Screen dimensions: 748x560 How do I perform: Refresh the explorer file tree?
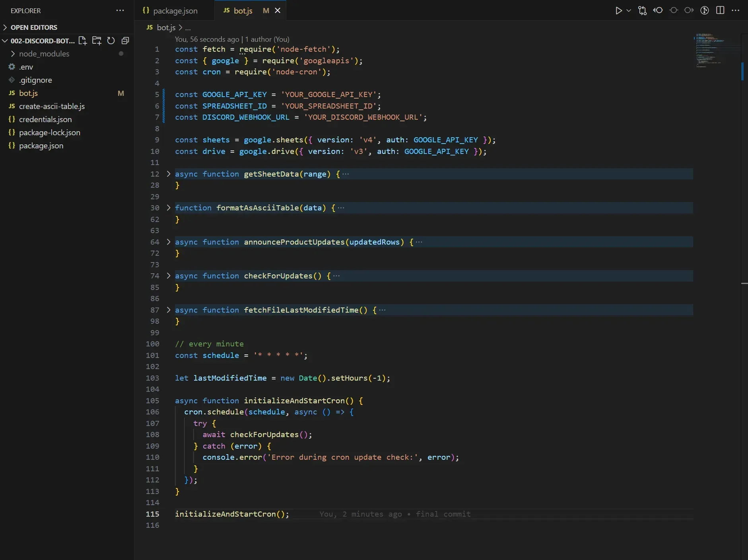(111, 41)
